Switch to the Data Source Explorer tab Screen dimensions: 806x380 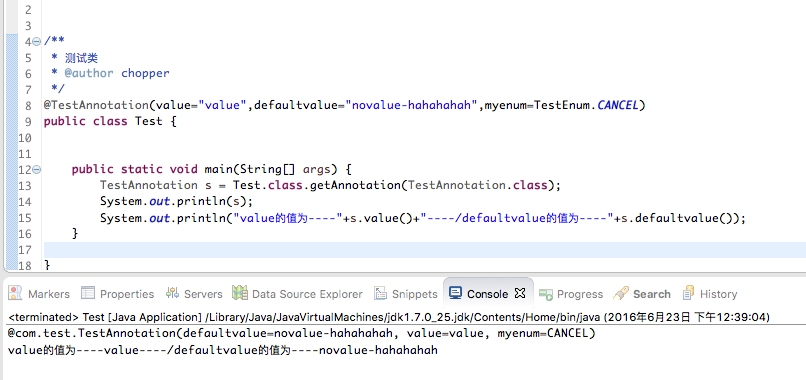point(298,294)
